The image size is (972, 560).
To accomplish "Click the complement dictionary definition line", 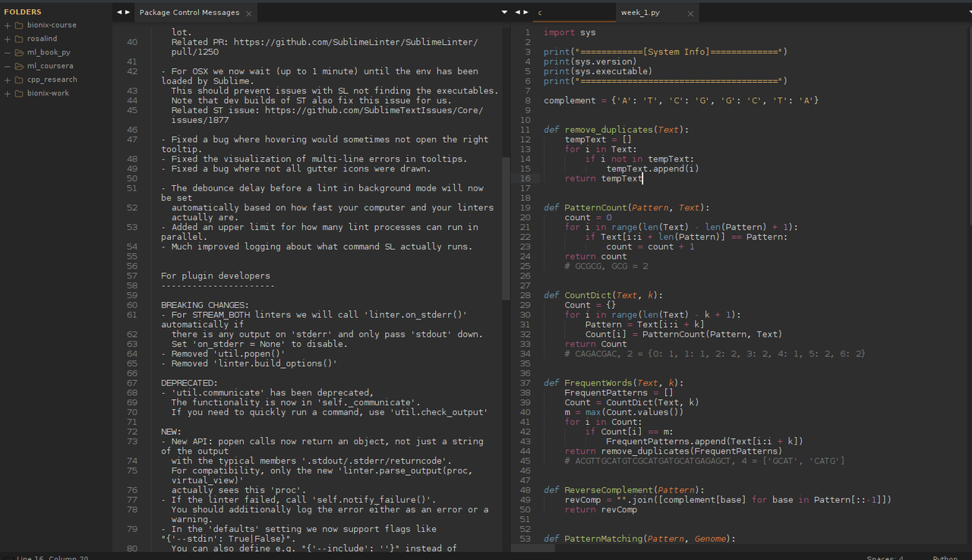I will click(681, 100).
